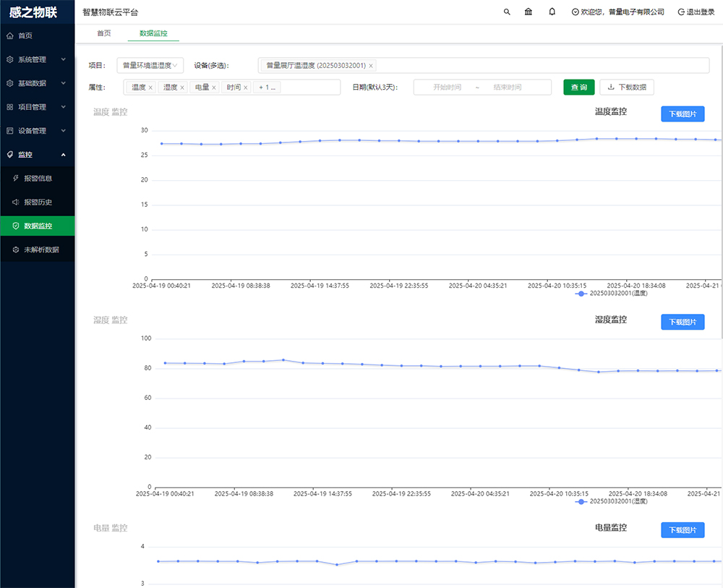The image size is (723, 588).
Task: Open 报警信息 in the sidebar
Action: pyautogui.click(x=38, y=178)
